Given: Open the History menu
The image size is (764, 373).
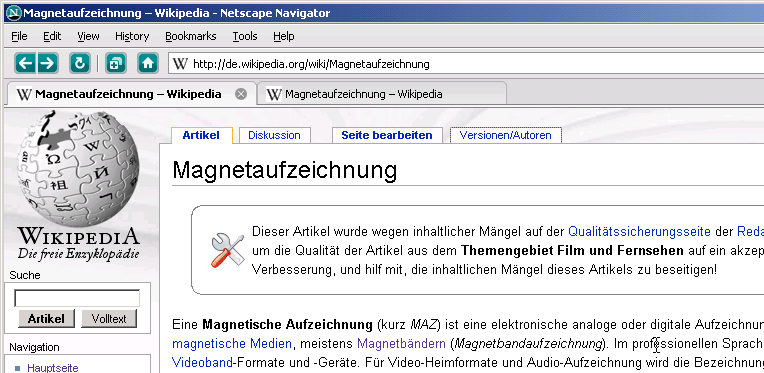Looking at the screenshot, I should pos(132,36).
